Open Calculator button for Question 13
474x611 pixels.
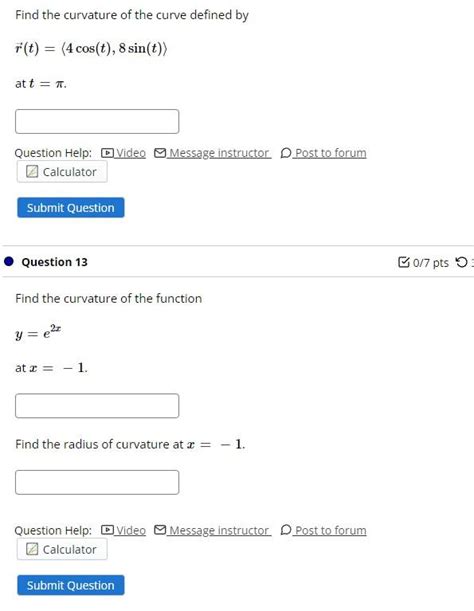point(62,549)
